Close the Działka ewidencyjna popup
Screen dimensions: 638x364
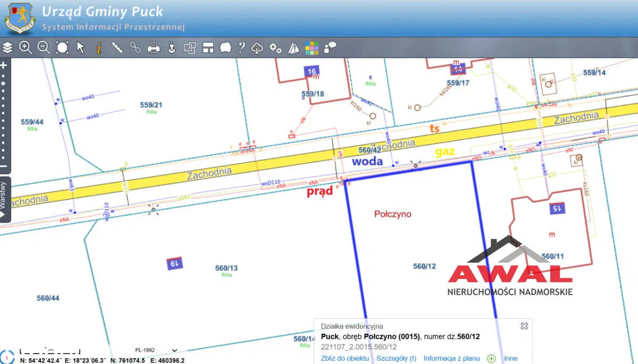524,326
